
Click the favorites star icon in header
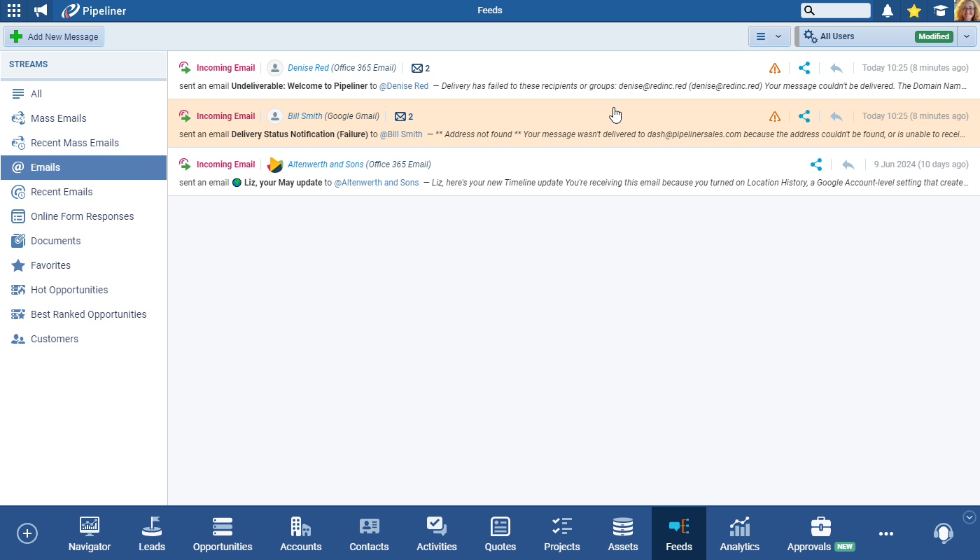(x=913, y=10)
